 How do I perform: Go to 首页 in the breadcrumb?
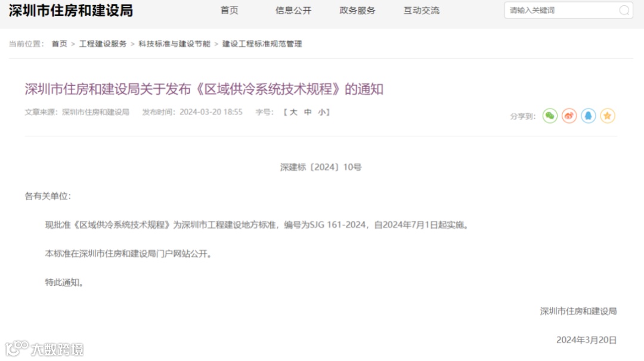(x=59, y=44)
